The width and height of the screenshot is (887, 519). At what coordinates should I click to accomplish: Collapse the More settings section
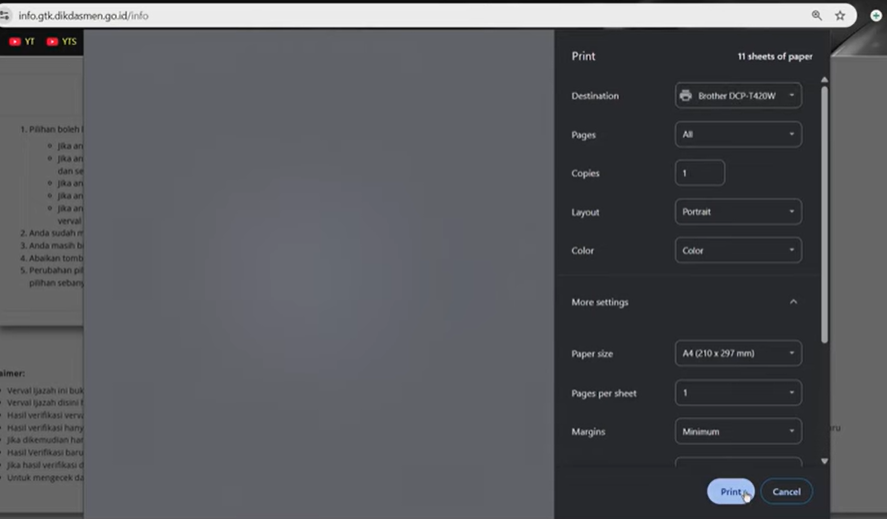pyautogui.click(x=793, y=302)
